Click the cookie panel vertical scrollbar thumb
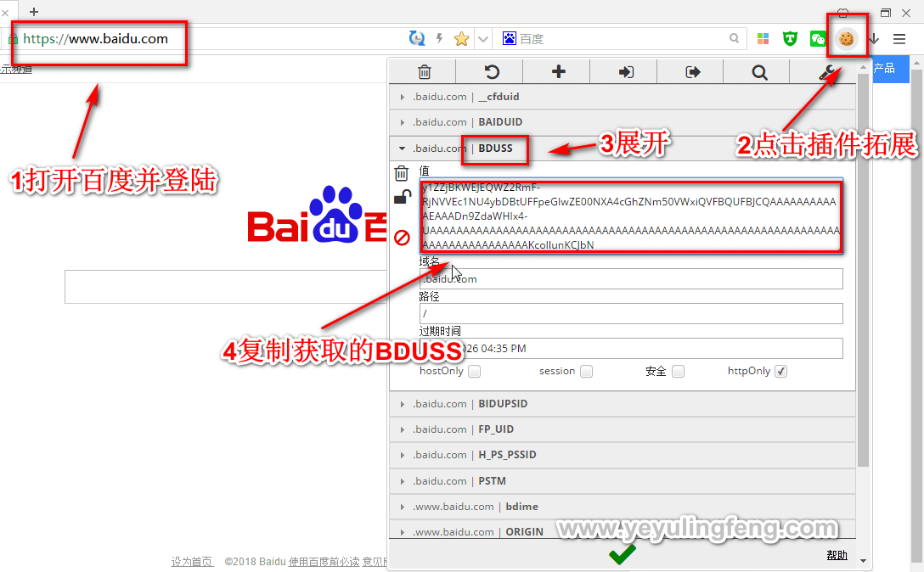Viewport: 924px width, 572px height. pos(863,268)
